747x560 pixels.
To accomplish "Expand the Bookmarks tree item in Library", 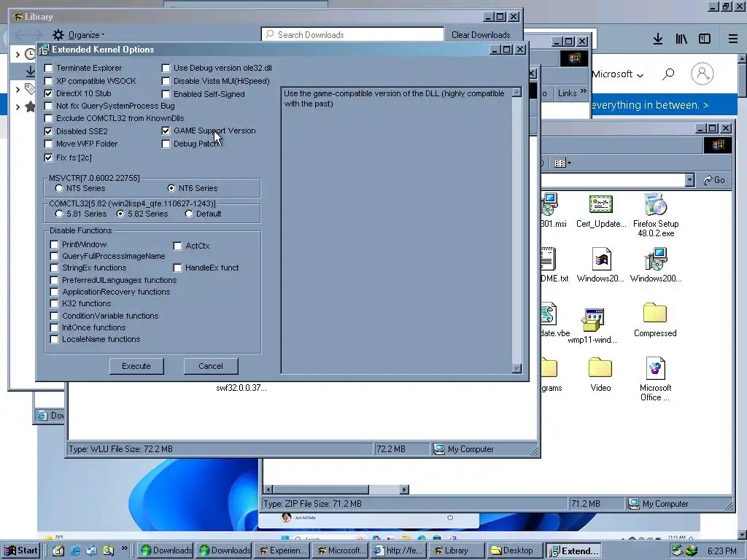I will (18, 106).
